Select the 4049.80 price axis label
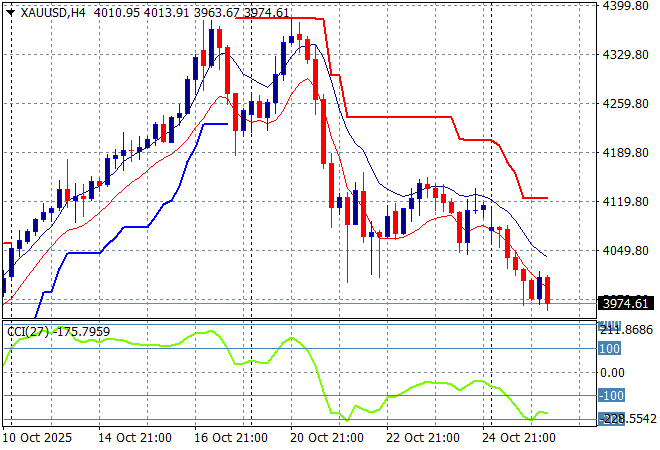Image resolution: width=660 pixels, height=450 pixels. [x=627, y=251]
